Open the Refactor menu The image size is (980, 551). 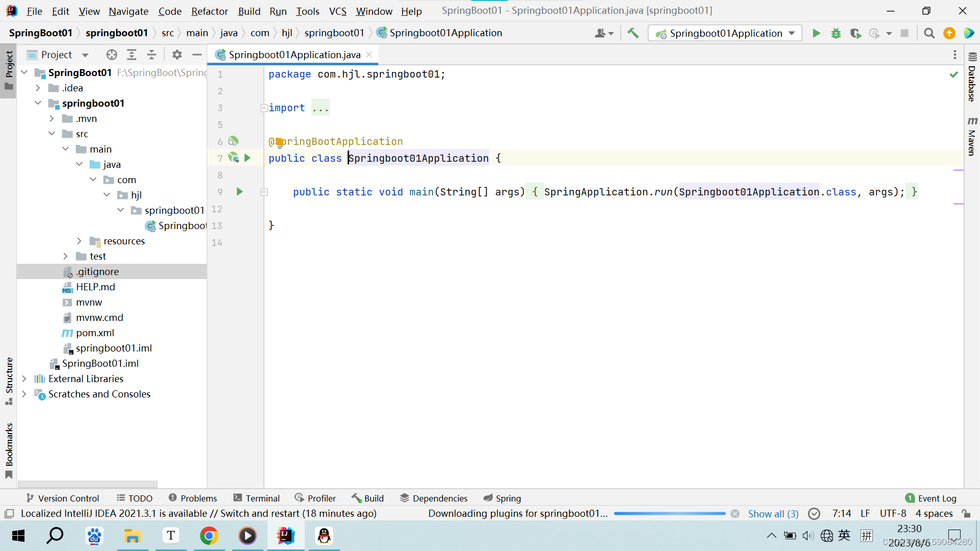pos(209,11)
